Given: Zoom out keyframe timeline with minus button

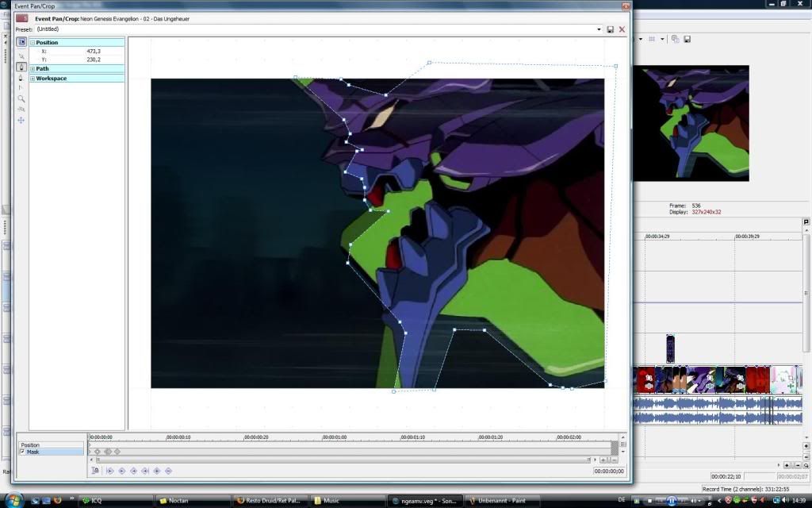Looking at the screenshot, I should point(614,460).
